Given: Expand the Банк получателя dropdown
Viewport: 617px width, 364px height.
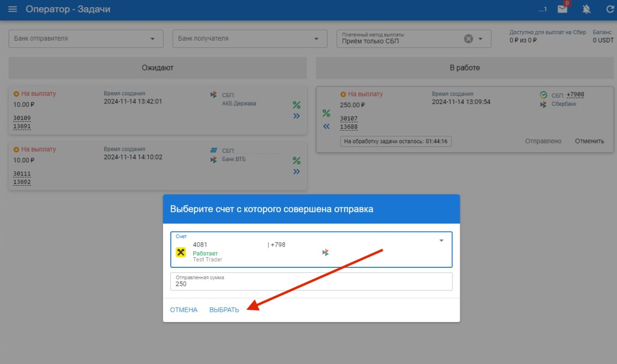Looking at the screenshot, I should (x=316, y=39).
